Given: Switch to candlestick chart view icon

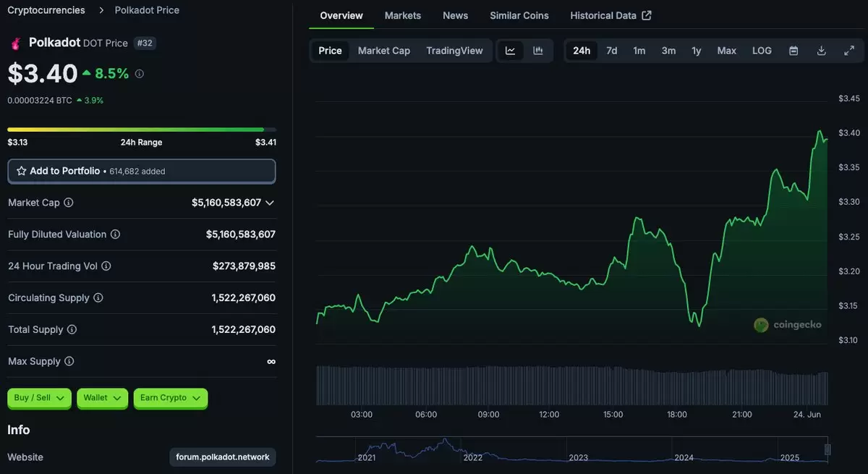Looking at the screenshot, I should pos(538,51).
